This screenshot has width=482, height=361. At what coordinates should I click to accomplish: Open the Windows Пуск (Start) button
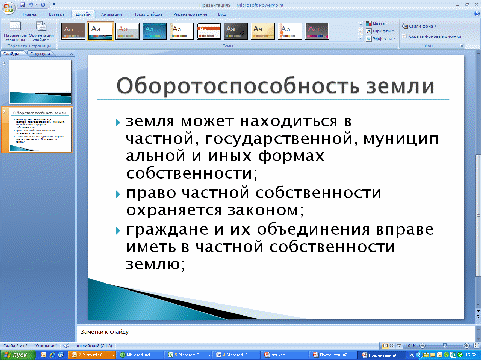tap(17, 355)
